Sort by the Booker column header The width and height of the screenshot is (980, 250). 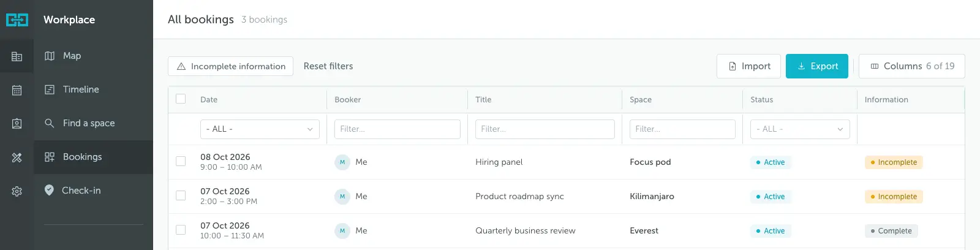348,99
